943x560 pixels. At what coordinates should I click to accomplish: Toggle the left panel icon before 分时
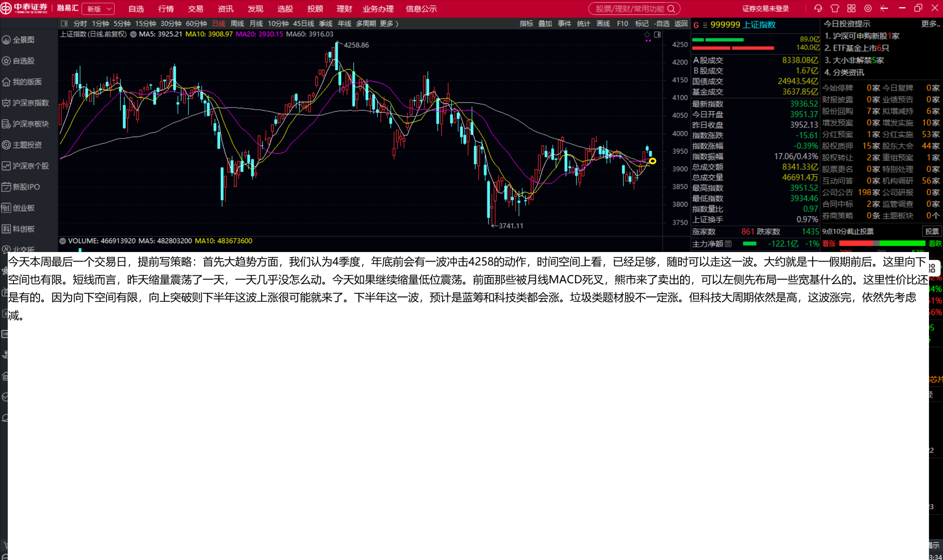(64, 24)
